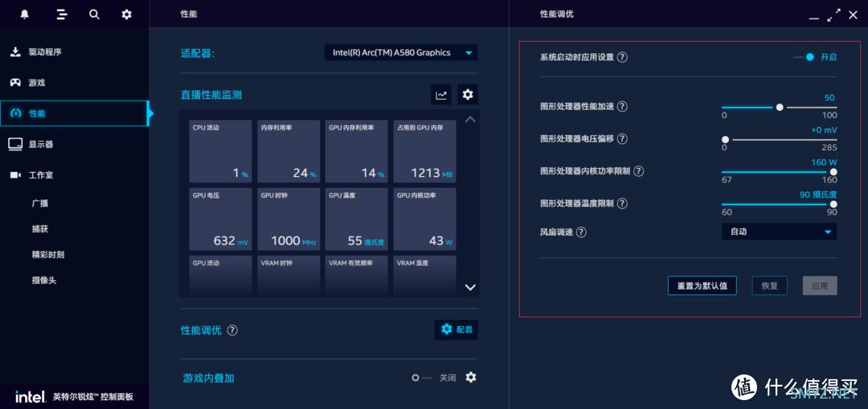
Task: Click the GPU 电压 metric tile
Action: (x=220, y=219)
